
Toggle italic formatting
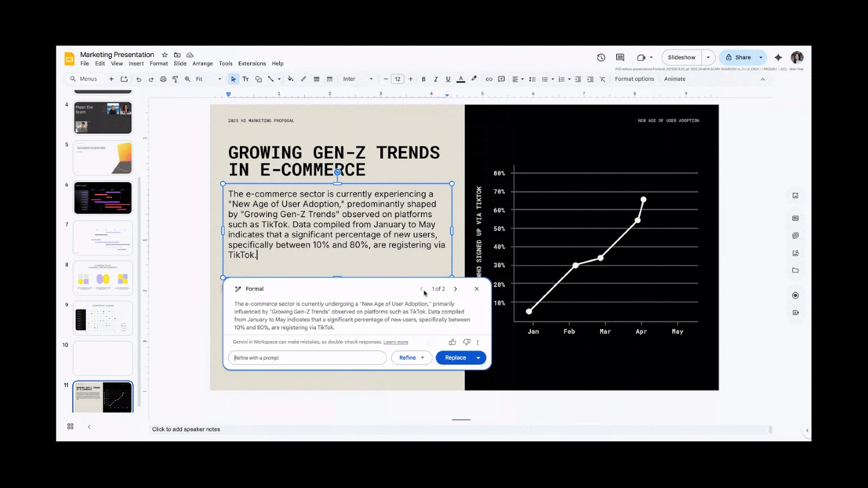tap(436, 79)
